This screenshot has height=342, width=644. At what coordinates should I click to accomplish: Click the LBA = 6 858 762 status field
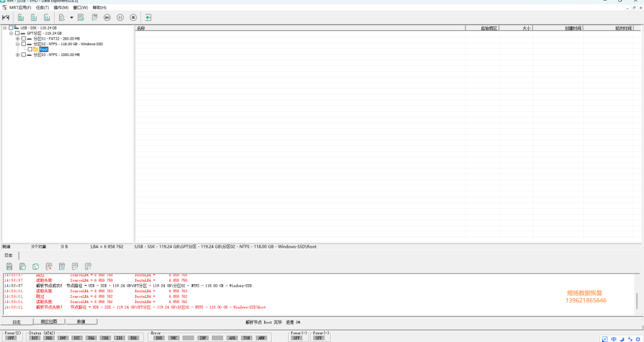pos(112,246)
